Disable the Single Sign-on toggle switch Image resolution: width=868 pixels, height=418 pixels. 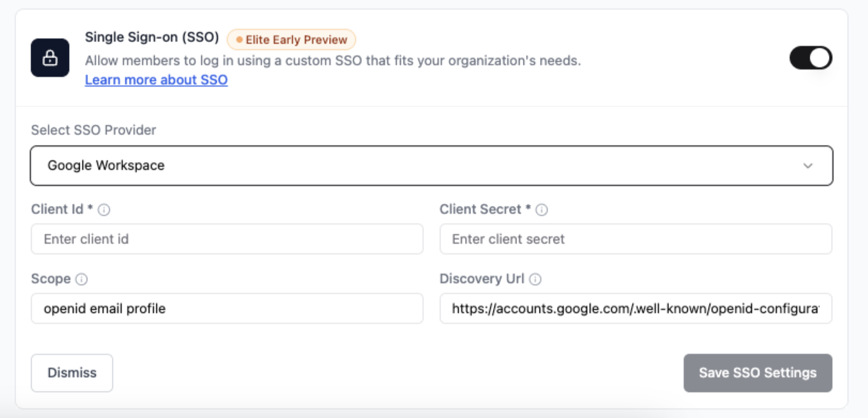coord(810,58)
